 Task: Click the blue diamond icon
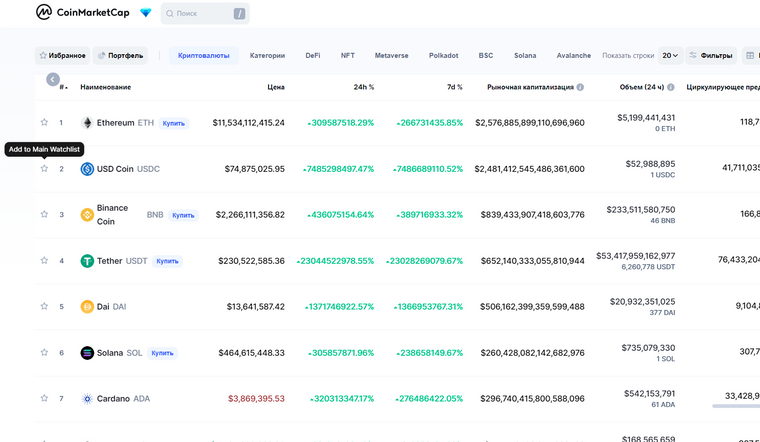(x=145, y=13)
